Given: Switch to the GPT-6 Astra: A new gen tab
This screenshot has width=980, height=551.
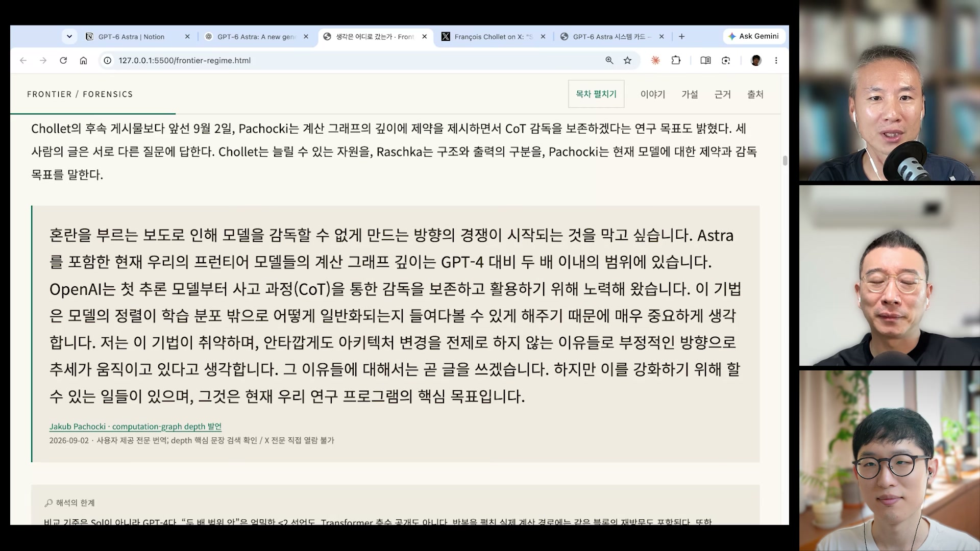Looking at the screenshot, I should coord(257,37).
